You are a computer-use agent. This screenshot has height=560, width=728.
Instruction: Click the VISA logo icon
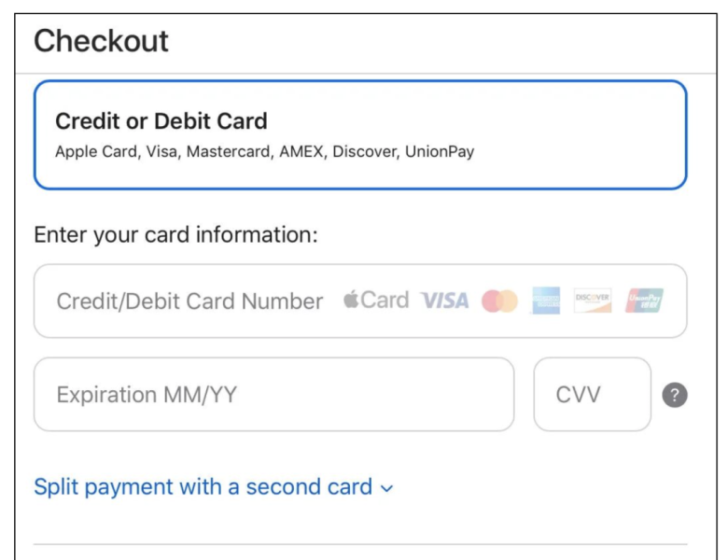(445, 301)
